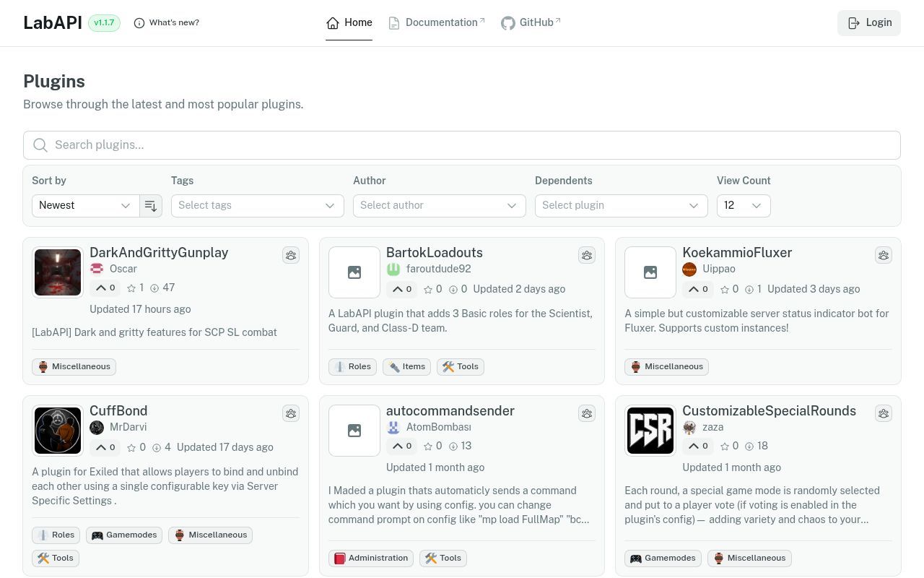Go to the Home tab
Viewport: 924px width, 578px height.
point(349,23)
